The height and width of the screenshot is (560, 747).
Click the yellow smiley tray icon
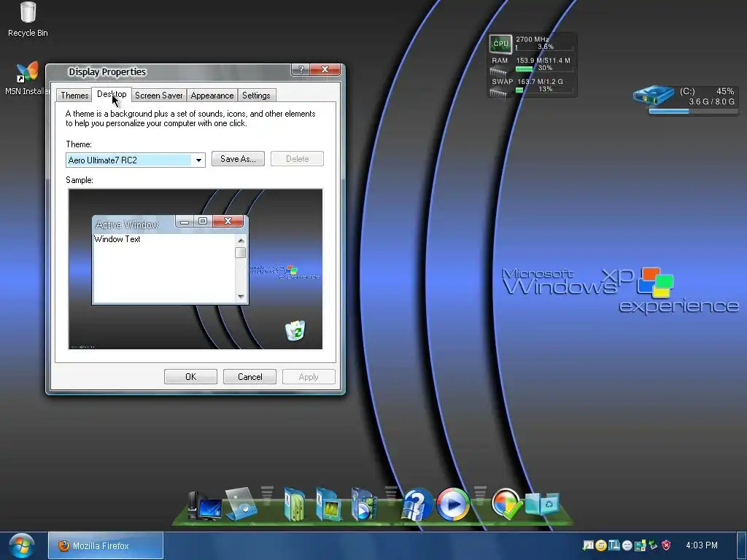(601, 545)
